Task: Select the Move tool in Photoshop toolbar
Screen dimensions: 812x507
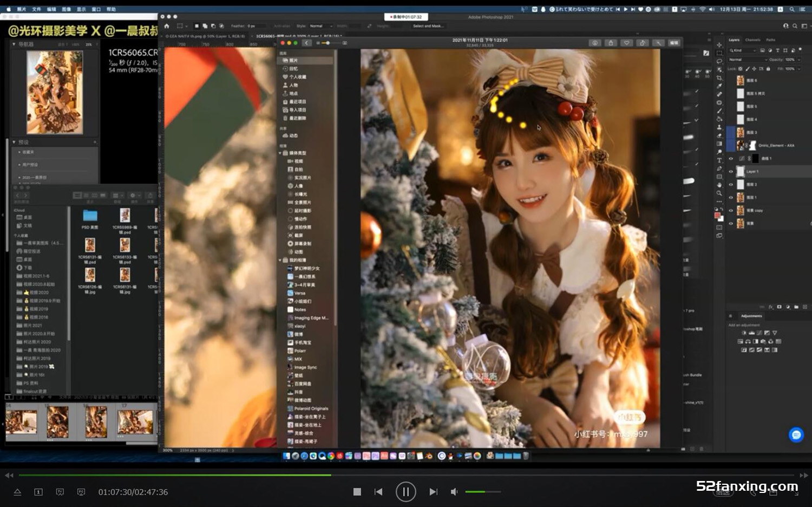Action: (719, 45)
